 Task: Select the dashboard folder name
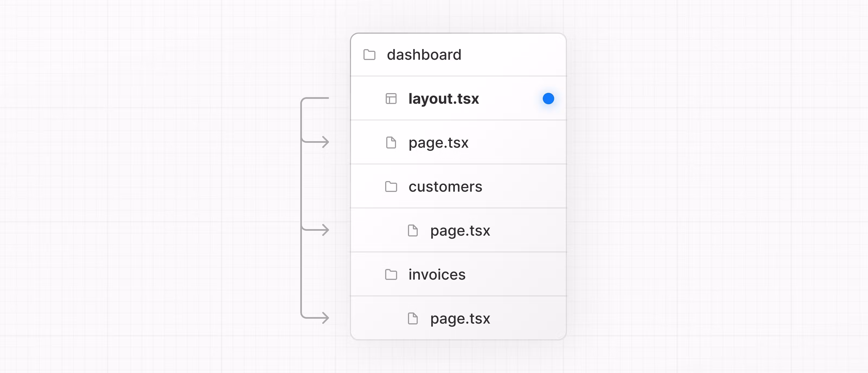(x=424, y=55)
